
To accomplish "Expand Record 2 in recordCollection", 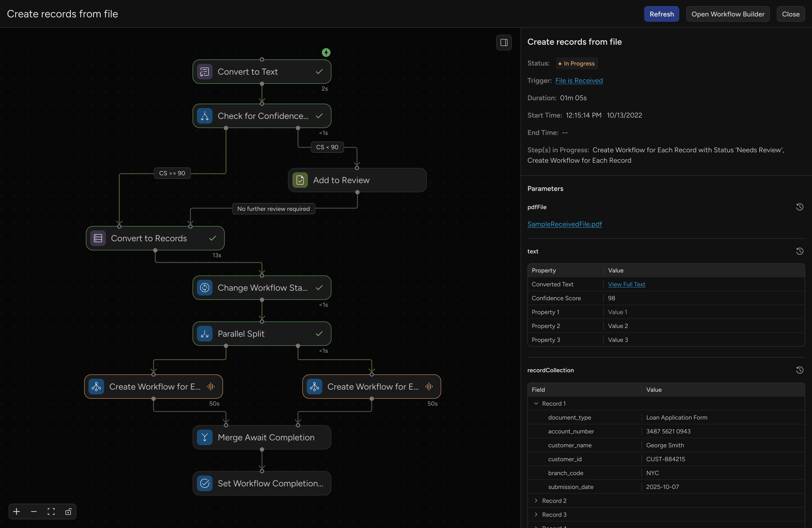I will pos(536,501).
